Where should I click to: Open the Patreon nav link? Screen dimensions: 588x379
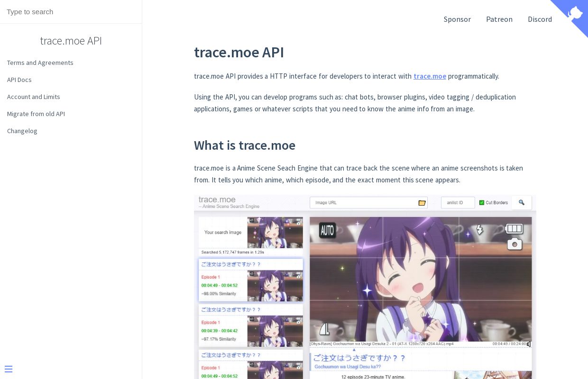[499, 19]
